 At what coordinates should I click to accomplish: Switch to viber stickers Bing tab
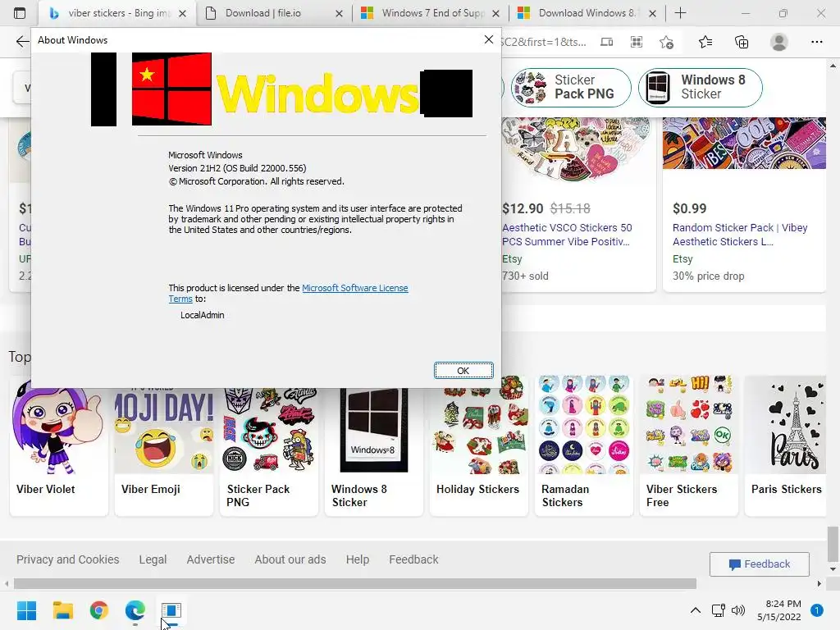pyautogui.click(x=116, y=13)
